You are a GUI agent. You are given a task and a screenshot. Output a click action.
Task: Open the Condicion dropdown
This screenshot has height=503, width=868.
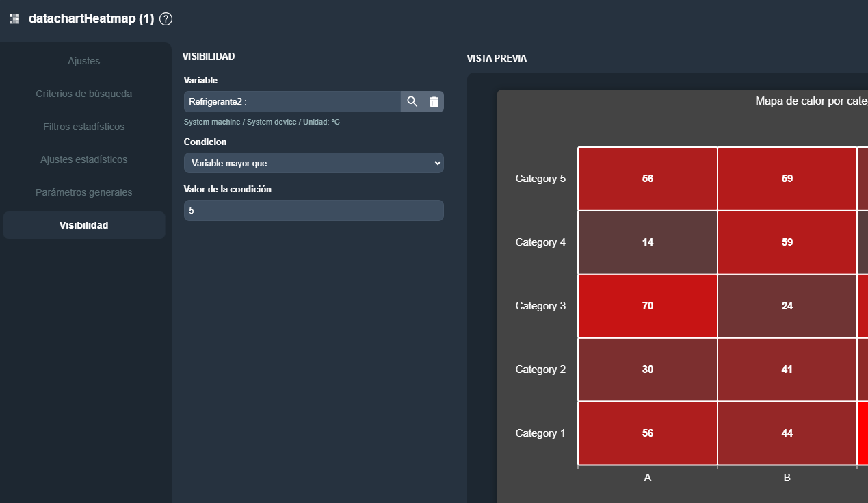point(313,164)
